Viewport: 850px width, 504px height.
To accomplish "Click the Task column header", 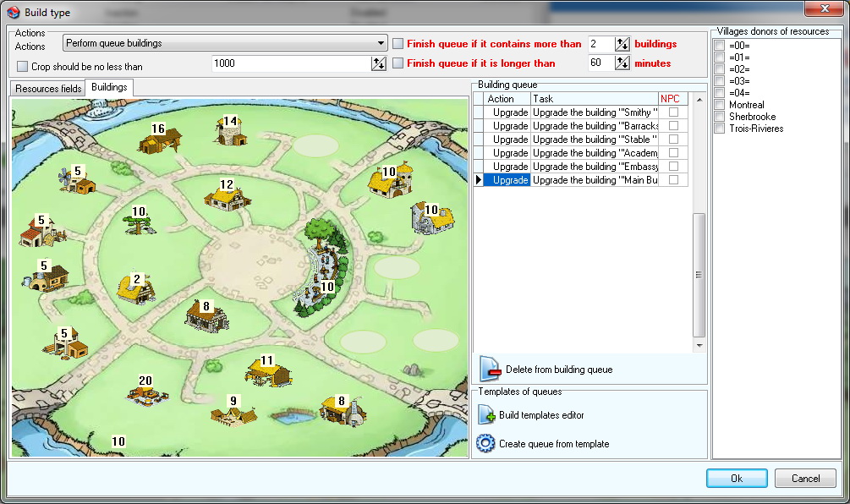I will pos(594,99).
